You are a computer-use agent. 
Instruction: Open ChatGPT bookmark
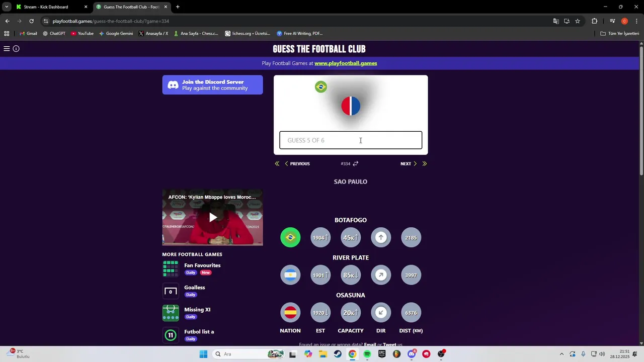54,34
